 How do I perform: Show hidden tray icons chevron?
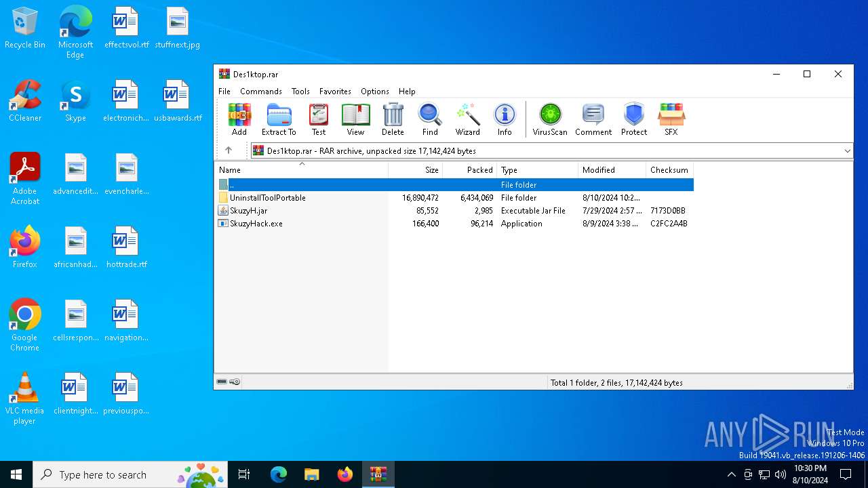click(731, 474)
